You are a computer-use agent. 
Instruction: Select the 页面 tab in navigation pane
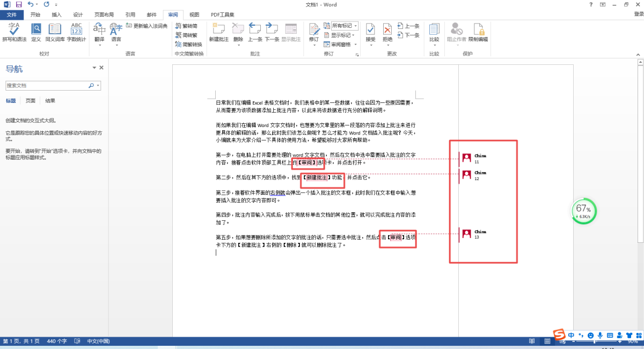[x=31, y=101]
